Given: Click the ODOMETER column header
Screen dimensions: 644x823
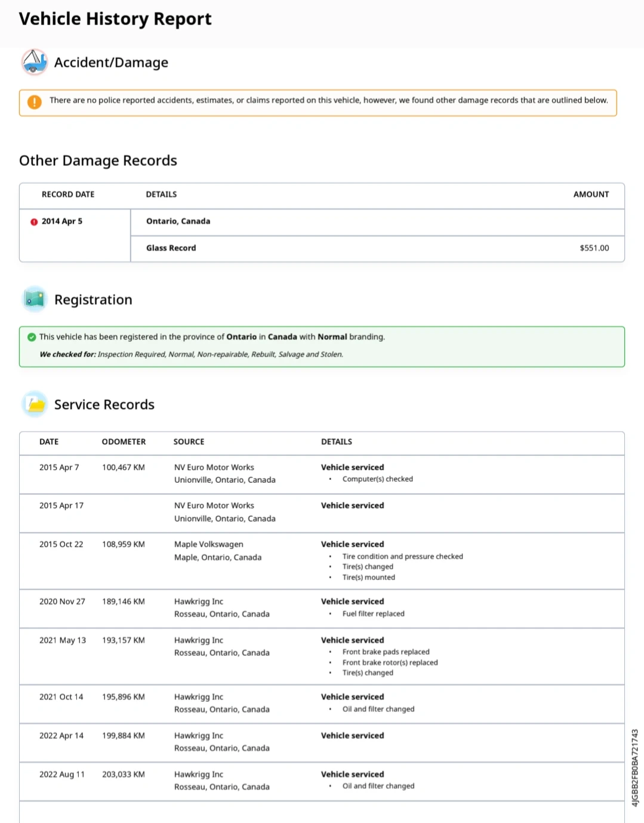Looking at the screenshot, I should coord(124,442).
